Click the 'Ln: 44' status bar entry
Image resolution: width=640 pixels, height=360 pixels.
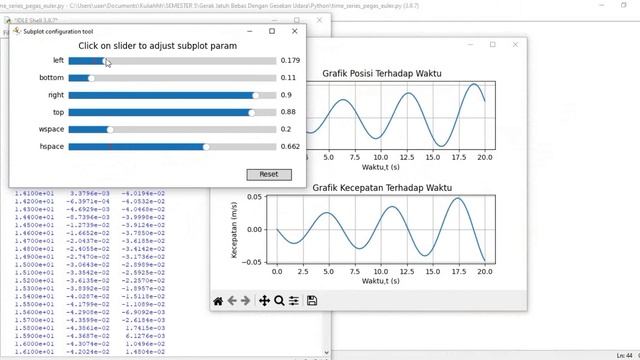(x=624, y=356)
